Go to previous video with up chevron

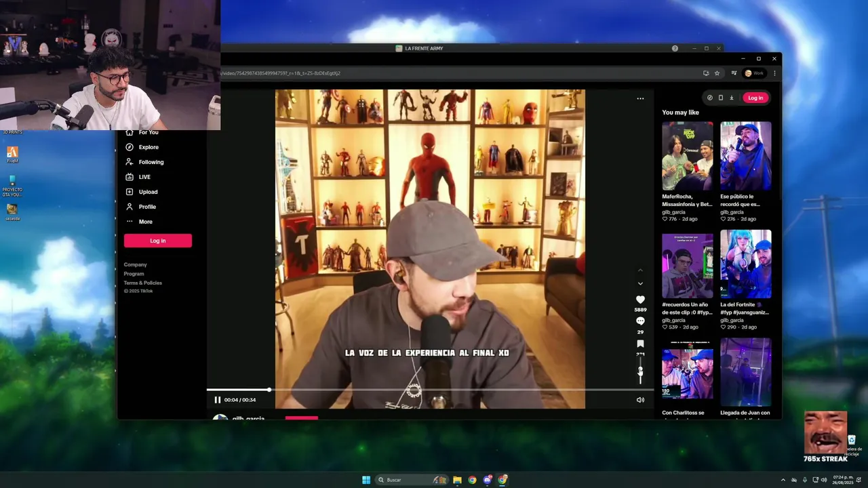(640, 270)
